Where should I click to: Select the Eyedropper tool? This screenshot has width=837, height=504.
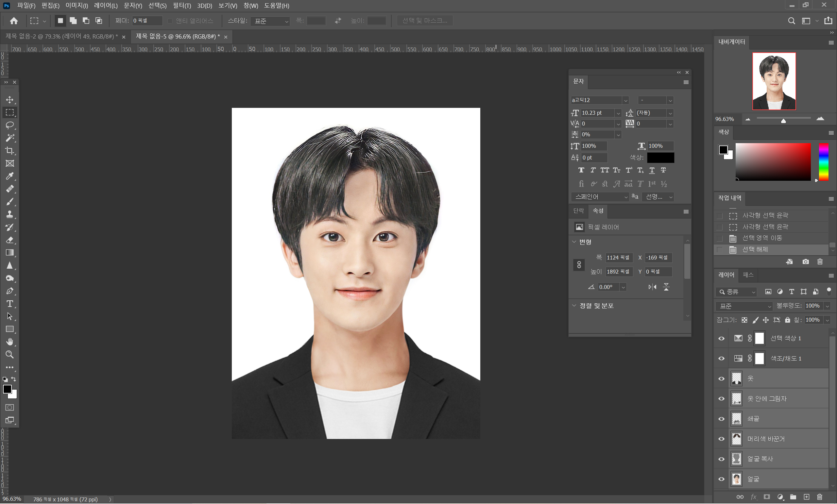(x=9, y=176)
